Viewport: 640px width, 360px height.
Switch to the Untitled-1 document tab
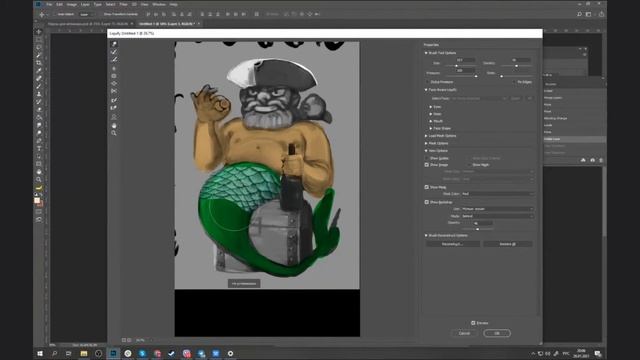coord(167,24)
